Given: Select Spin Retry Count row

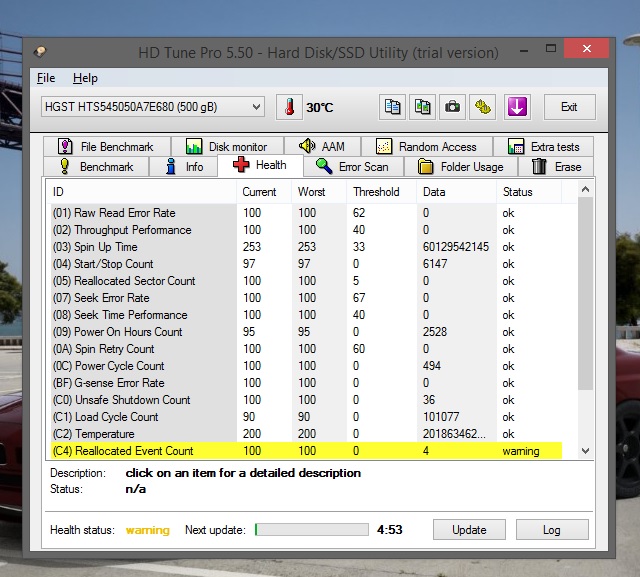Looking at the screenshot, I should 306,349.
